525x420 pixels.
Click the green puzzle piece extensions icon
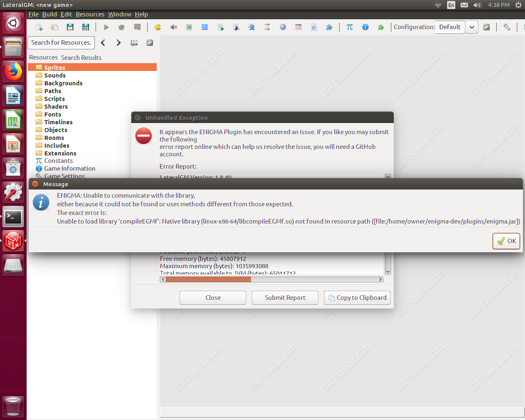(381, 27)
